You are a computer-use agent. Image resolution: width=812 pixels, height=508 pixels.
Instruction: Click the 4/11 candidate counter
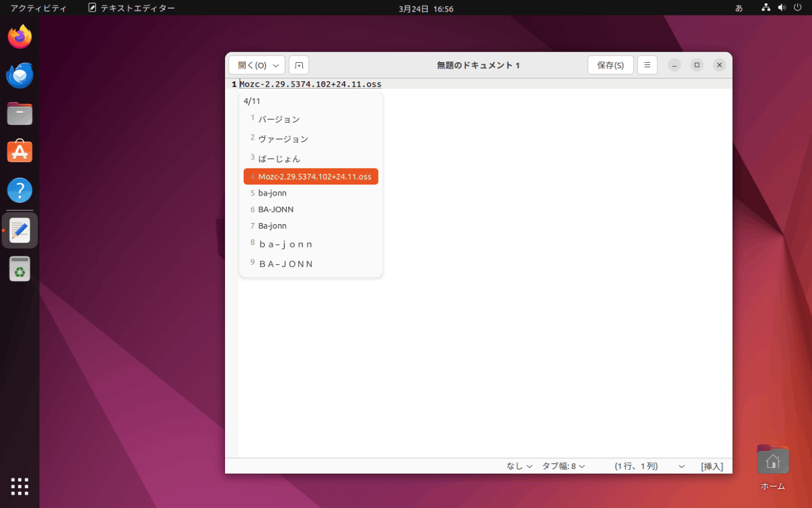(252, 101)
